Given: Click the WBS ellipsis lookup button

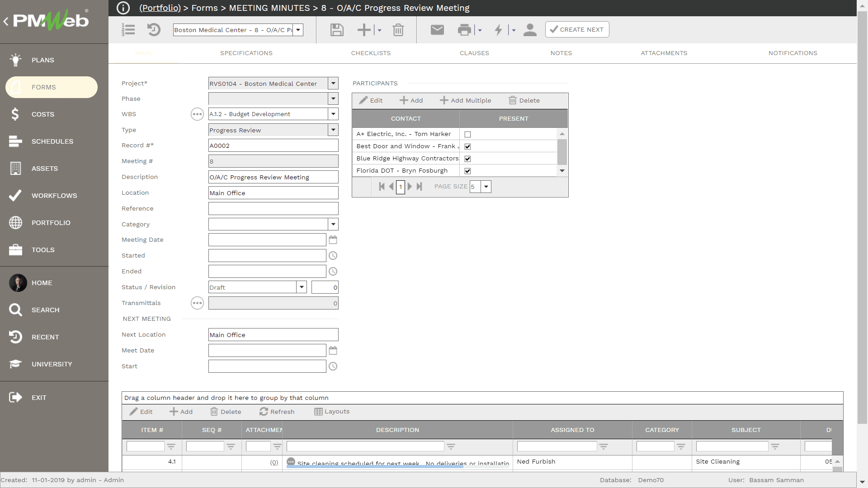Looking at the screenshot, I should 197,114.
